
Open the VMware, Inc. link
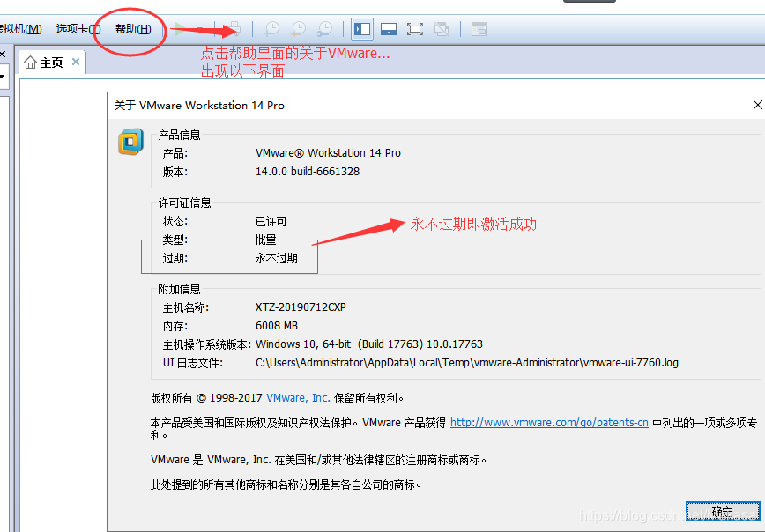[298, 398]
